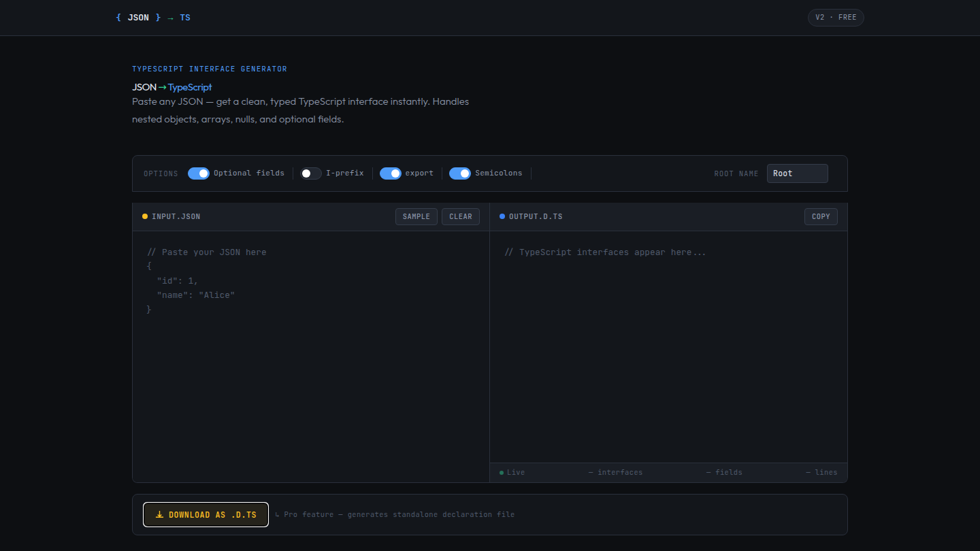Click the yellow dot beside INPUT.JSON

coord(144,216)
